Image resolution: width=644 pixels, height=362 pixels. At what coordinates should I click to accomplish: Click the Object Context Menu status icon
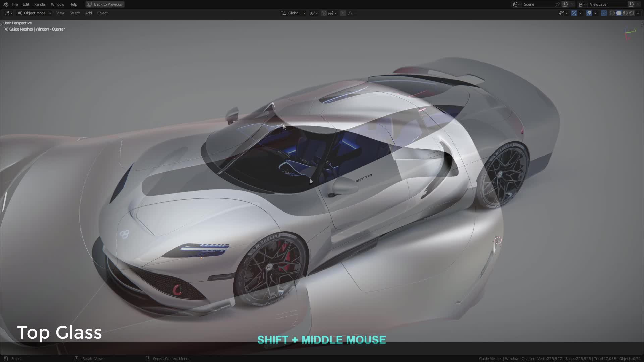click(x=147, y=359)
